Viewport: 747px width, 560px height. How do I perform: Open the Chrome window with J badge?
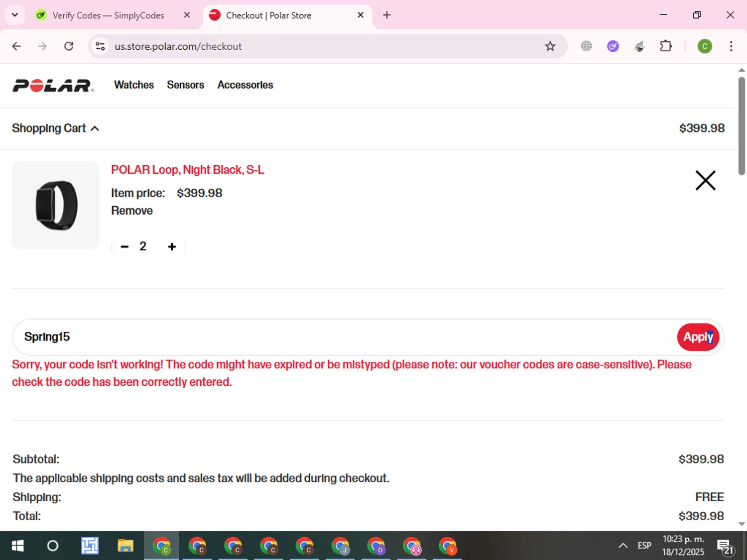tap(340, 546)
